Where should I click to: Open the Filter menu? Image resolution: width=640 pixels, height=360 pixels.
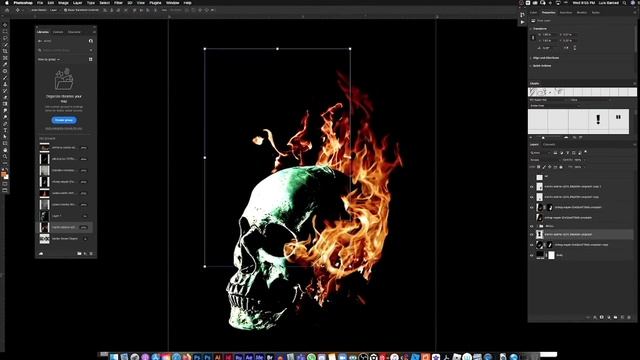[118, 3]
